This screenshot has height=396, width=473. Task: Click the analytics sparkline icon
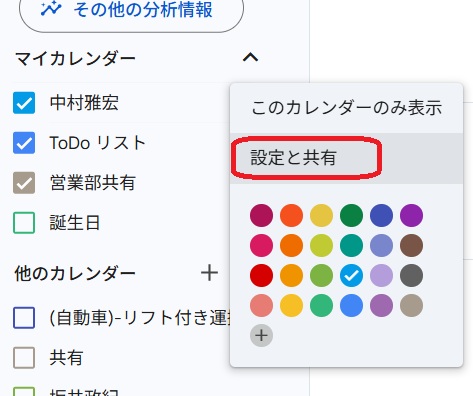51,9
